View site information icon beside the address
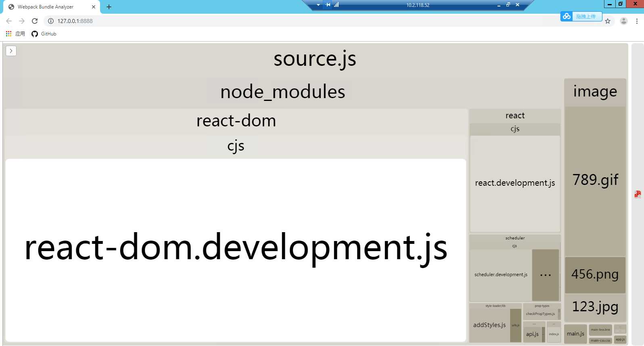 tap(51, 21)
